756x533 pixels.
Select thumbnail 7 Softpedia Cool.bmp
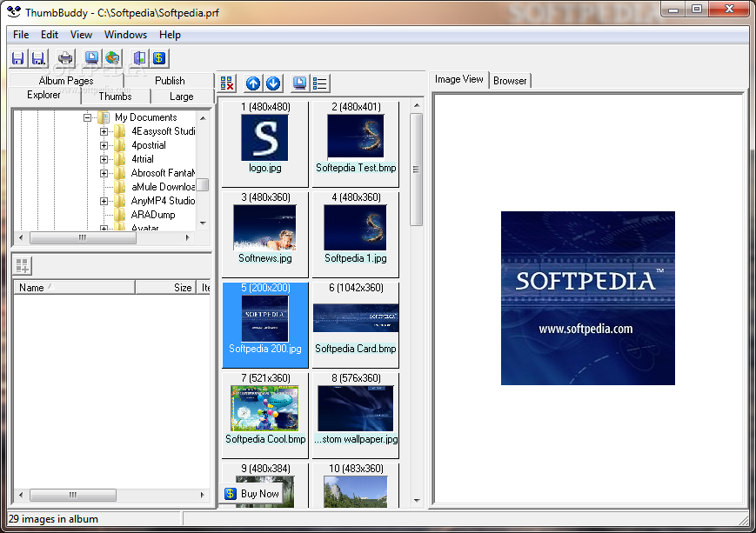coord(264,415)
